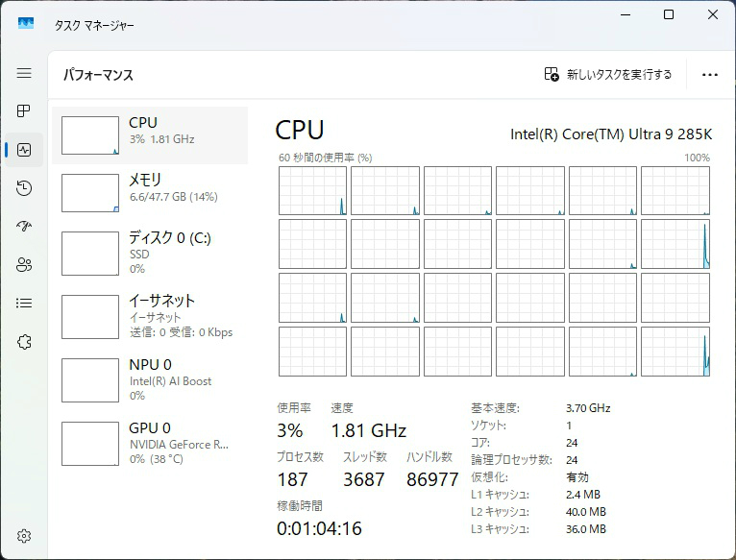Select the メモリ performance entry
Screen dimensions: 736x560
[x=151, y=192]
